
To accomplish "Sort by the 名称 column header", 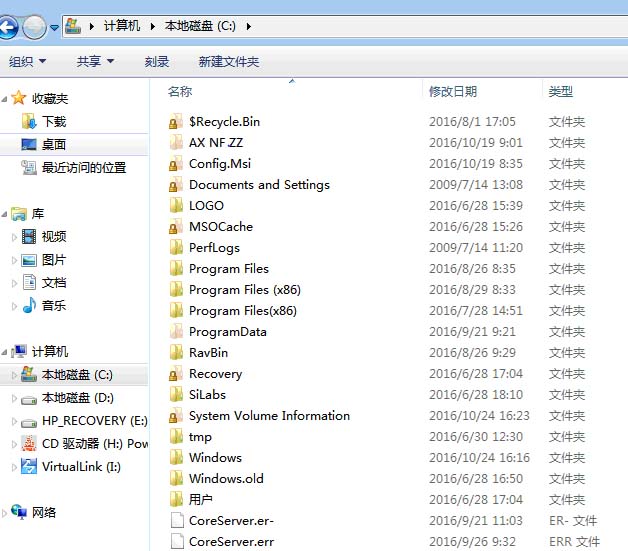I will click(180, 92).
